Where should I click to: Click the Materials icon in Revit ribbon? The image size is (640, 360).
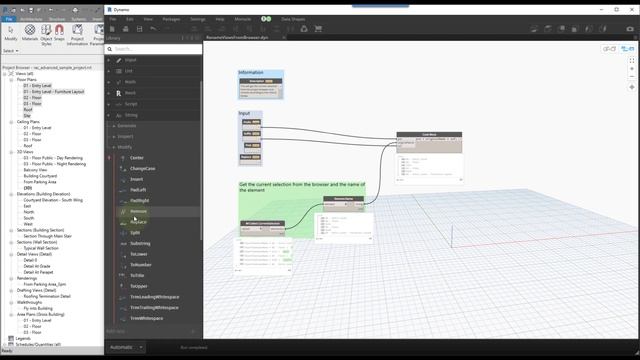(30, 30)
